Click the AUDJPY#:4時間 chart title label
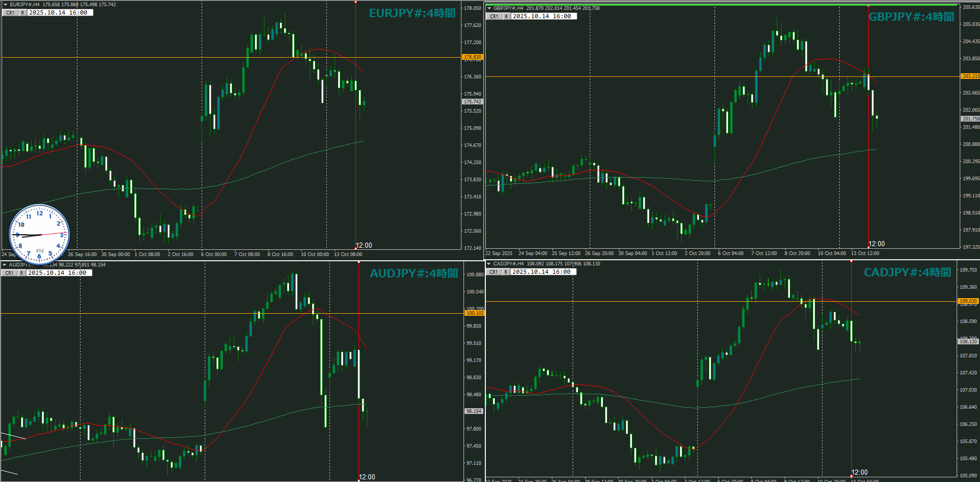Image resolution: width=980 pixels, height=482 pixels. 414,274
